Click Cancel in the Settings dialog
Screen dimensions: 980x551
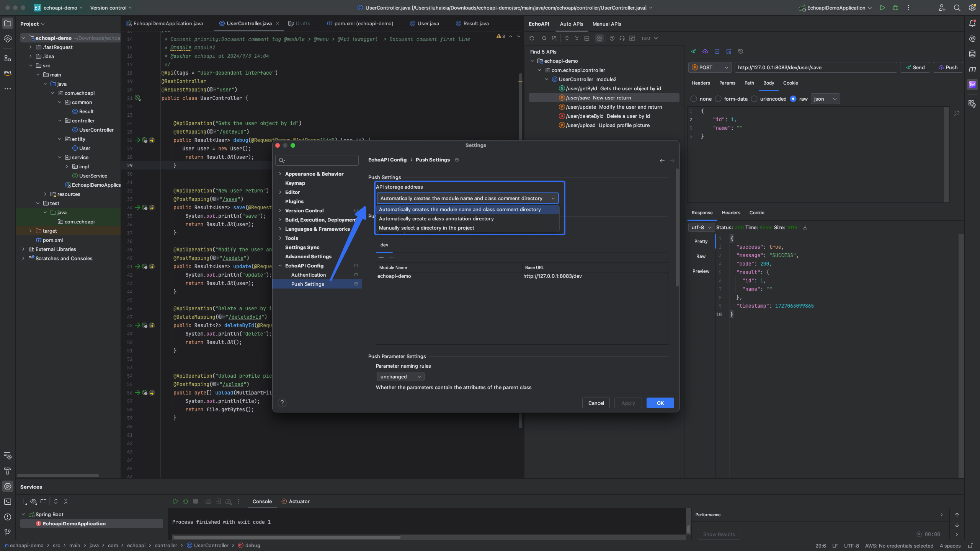click(x=596, y=403)
